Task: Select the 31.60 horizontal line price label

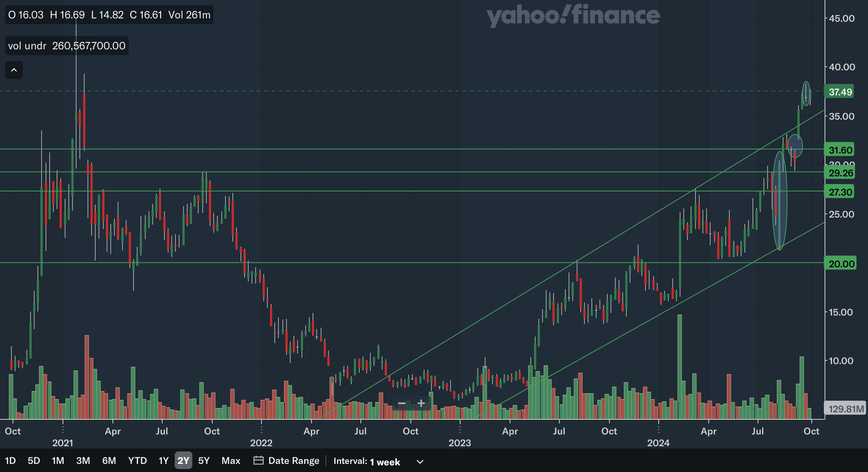Action: pos(840,150)
